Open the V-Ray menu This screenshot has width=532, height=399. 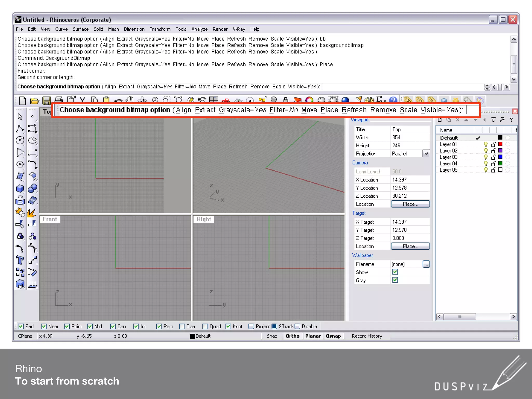(x=239, y=29)
